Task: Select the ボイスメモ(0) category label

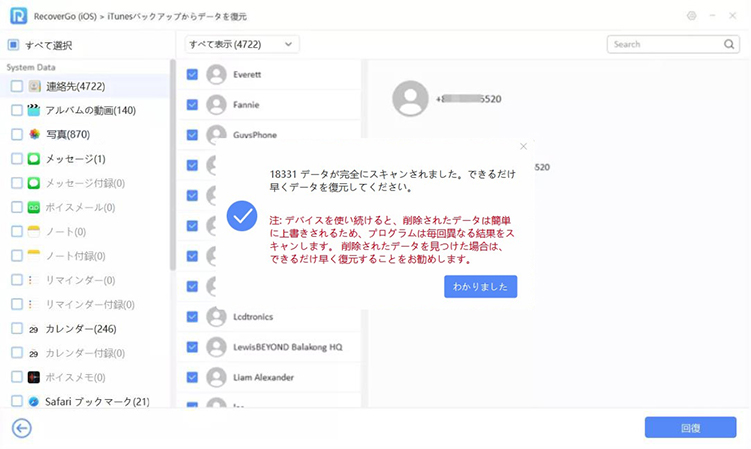Action: pyautogui.click(x=76, y=377)
